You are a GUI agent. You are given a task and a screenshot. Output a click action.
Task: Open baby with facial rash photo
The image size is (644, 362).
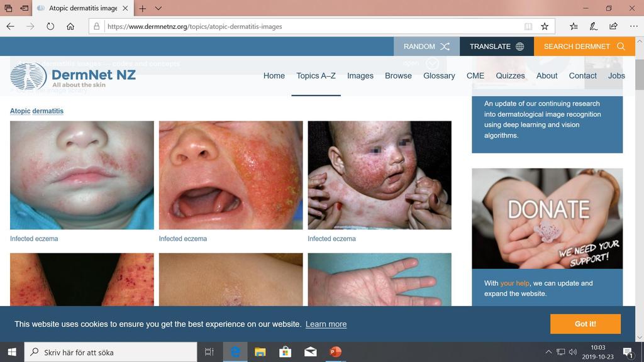point(379,175)
